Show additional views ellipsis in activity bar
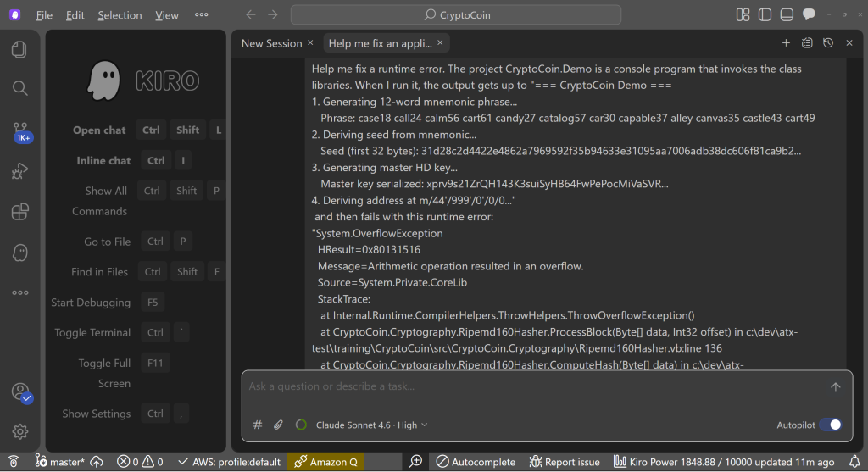Image resolution: width=868 pixels, height=472 pixels. [x=20, y=292]
